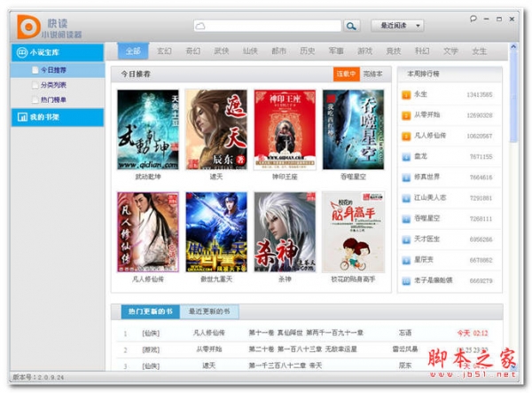Click 盘龙 in weekly ranking

click(x=420, y=156)
